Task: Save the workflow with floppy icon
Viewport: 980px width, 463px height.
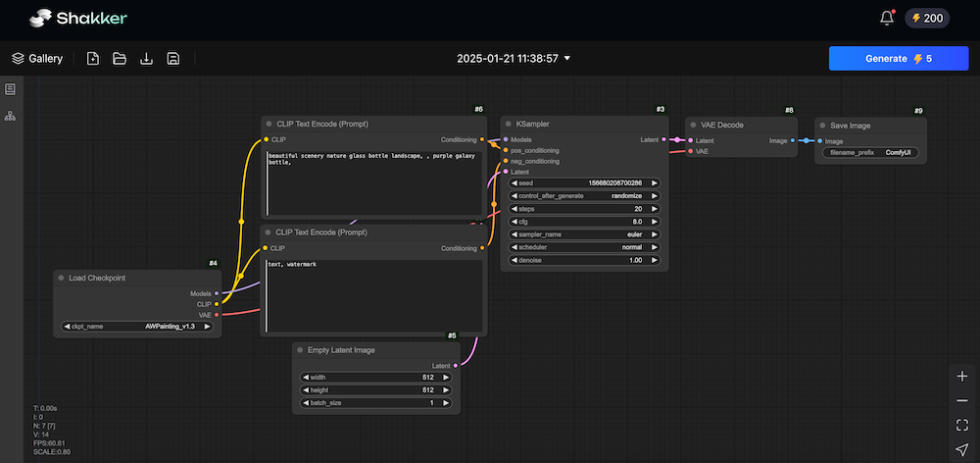Action: 173,58
